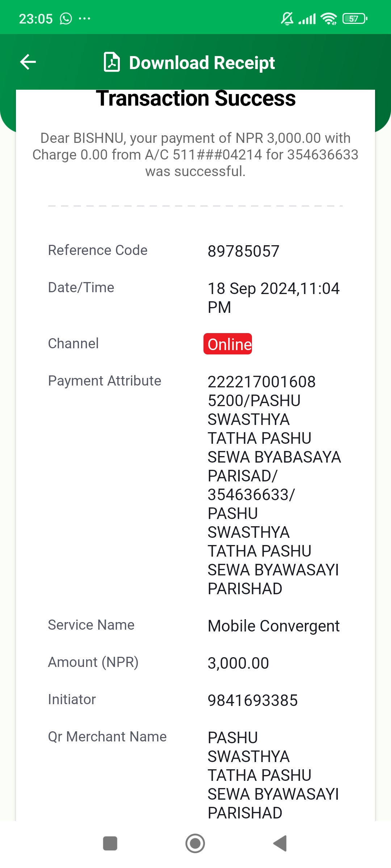The height and width of the screenshot is (868, 391).
Task: Select reference code 89785057
Action: coord(244,251)
